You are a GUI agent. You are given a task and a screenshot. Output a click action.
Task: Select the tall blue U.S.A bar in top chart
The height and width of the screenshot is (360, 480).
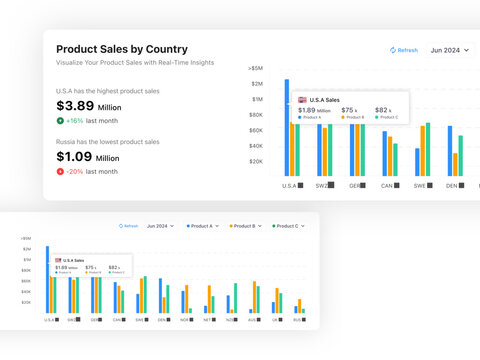tap(287, 128)
